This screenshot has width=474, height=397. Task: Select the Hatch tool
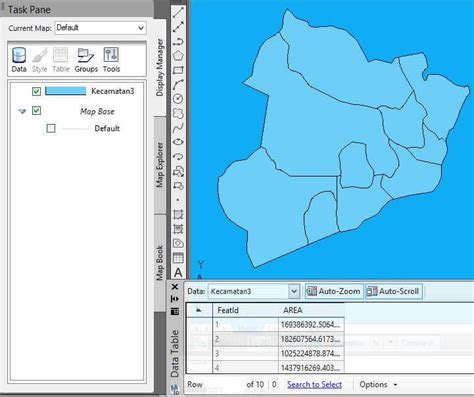click(178, 214)
